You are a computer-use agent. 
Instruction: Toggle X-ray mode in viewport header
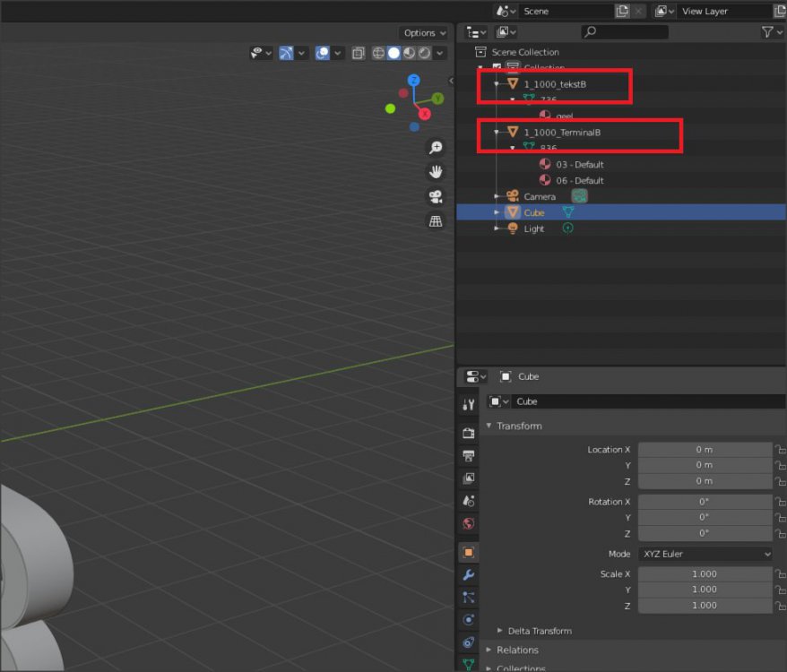[x=359, y=54]
